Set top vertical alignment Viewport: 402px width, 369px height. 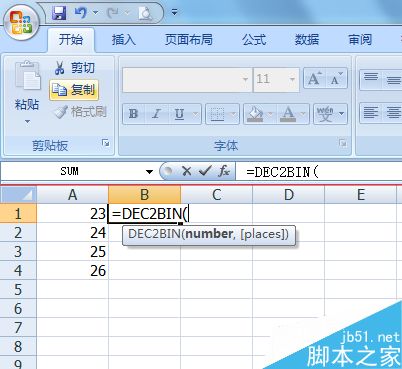coord(371,79)
